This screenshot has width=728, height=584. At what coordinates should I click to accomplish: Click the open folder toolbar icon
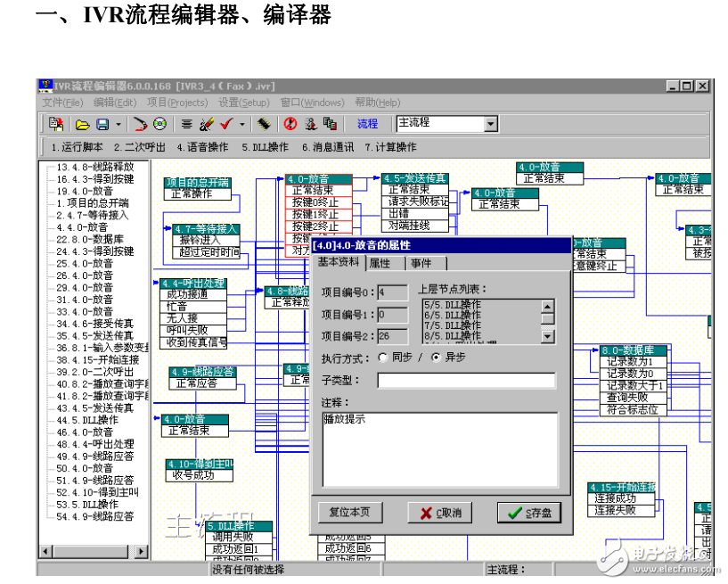coord(82,124)
